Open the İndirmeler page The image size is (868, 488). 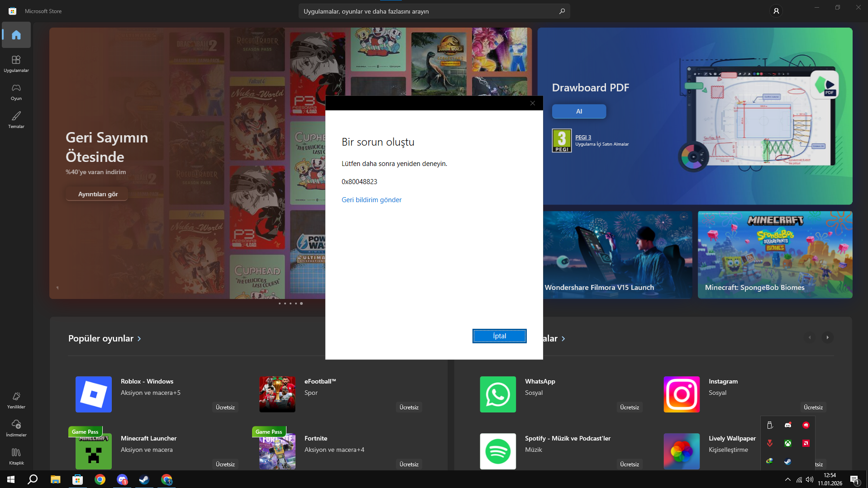point(16,428)
